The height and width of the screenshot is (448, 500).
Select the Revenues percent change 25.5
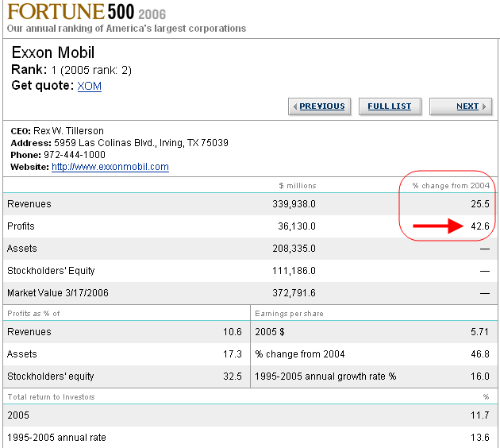tap(480, 204)
